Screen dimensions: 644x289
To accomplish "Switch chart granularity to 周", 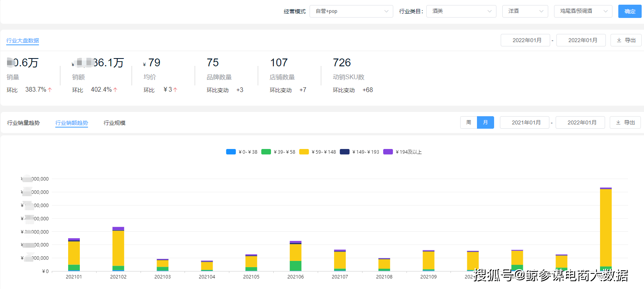I will 469,122.
